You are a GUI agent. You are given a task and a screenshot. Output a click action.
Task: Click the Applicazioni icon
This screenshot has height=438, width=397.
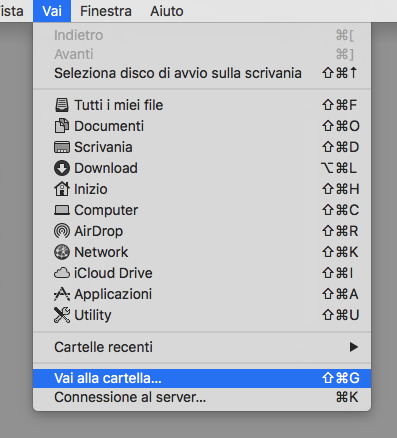coord(62,294)
